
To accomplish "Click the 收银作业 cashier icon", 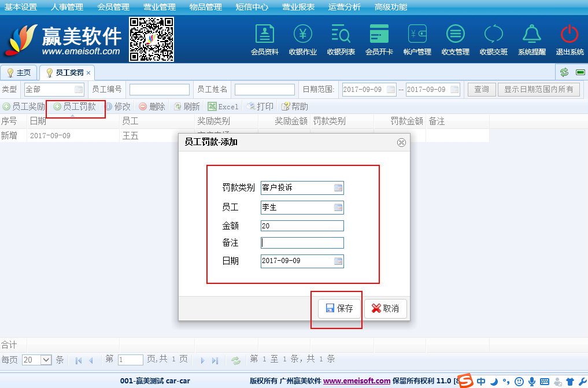I will pos(302,39).
